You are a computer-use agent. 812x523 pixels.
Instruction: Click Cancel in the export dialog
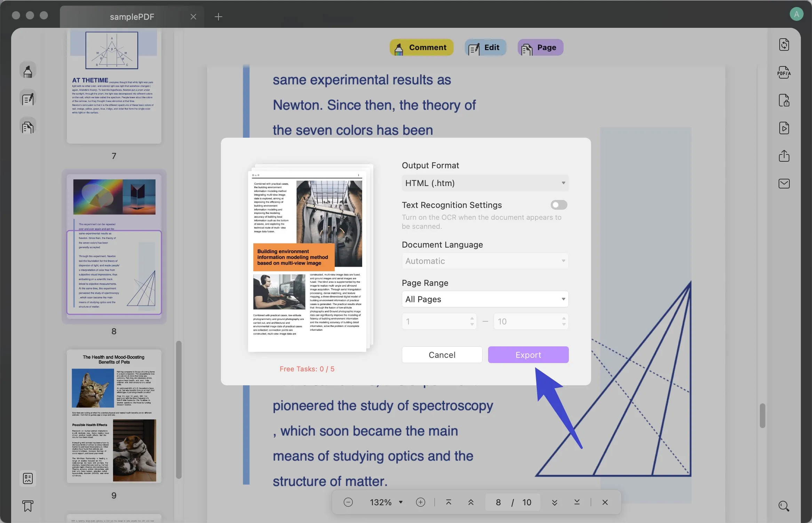(442, 355)
